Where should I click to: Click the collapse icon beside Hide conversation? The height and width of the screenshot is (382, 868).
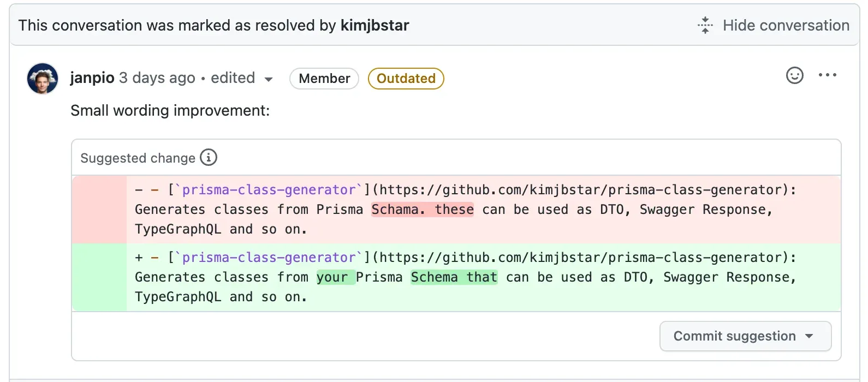705,25
